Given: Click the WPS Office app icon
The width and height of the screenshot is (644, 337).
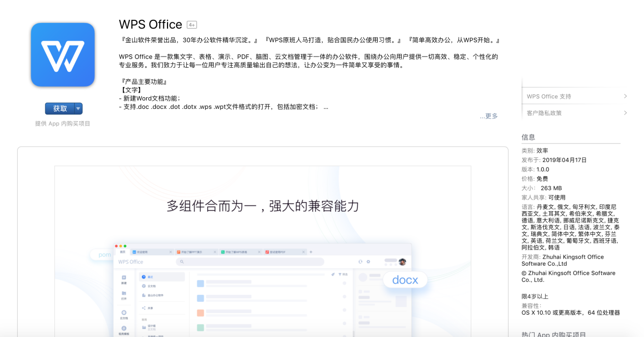Looking at the screenshot, I should point(63,55).
